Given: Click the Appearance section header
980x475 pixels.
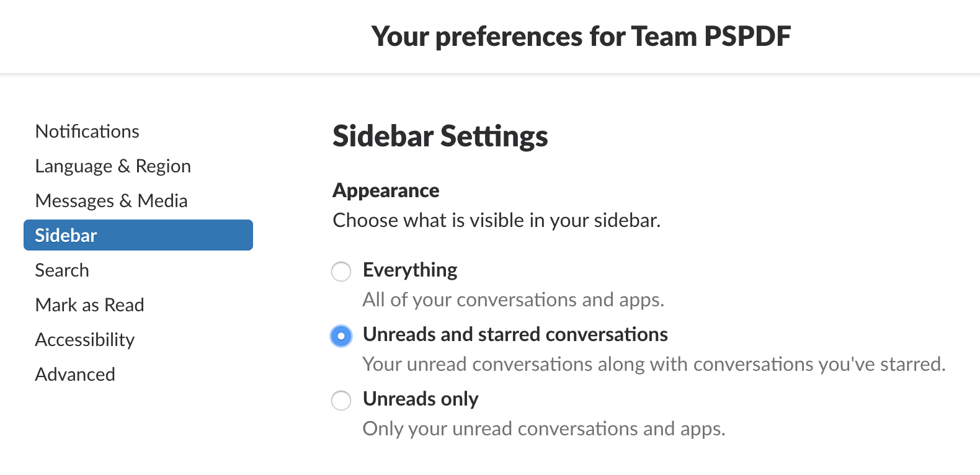Looking at the screenshot, I should [385, 190].
